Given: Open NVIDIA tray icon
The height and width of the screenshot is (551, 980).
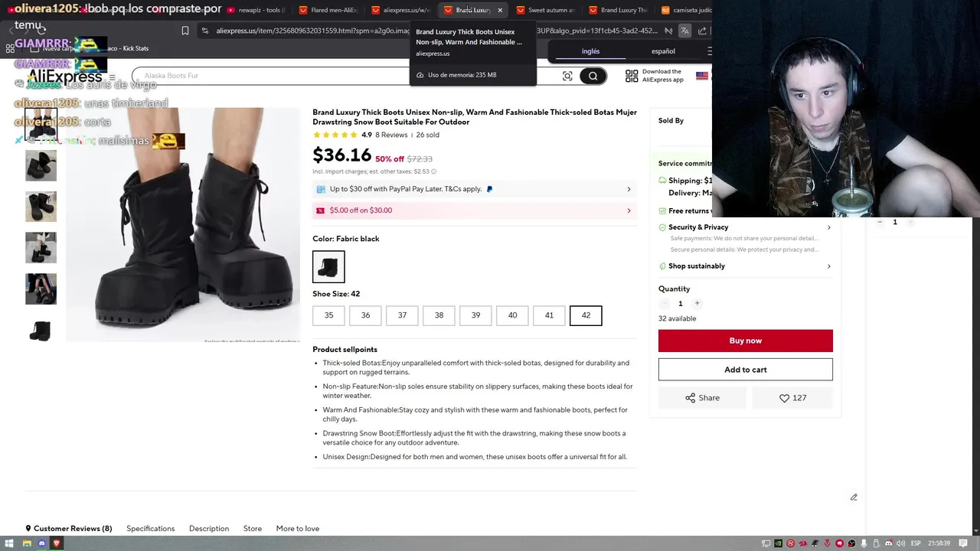Looking at the screenshot, I should pyautogui.click(x=779, y=543).
